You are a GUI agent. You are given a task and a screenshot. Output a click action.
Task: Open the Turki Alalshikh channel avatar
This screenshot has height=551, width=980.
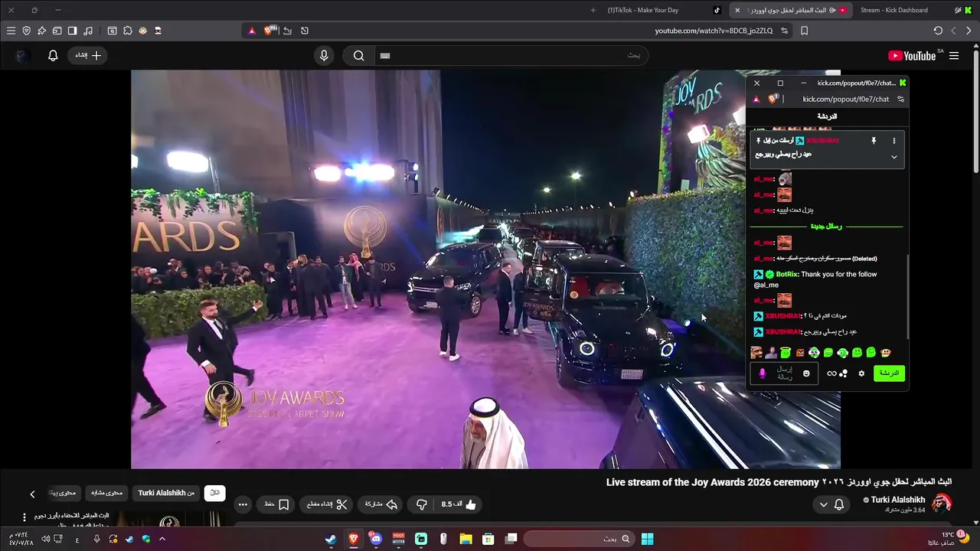tap(942, 503)
